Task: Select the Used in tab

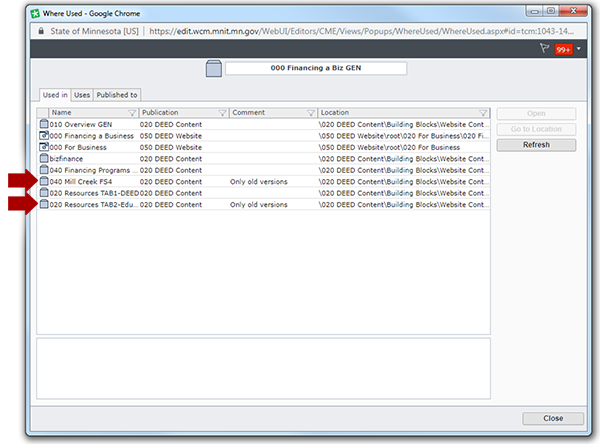Action: coord(55,95)
